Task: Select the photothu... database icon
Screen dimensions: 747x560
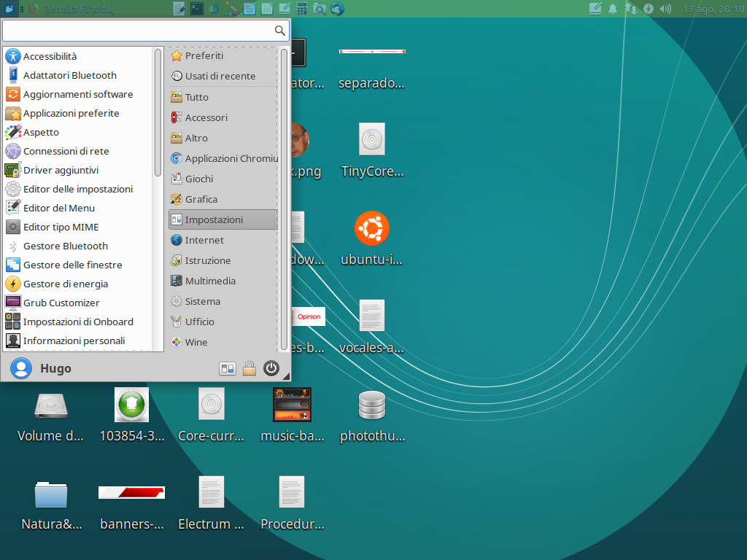Action: point(372,415)
